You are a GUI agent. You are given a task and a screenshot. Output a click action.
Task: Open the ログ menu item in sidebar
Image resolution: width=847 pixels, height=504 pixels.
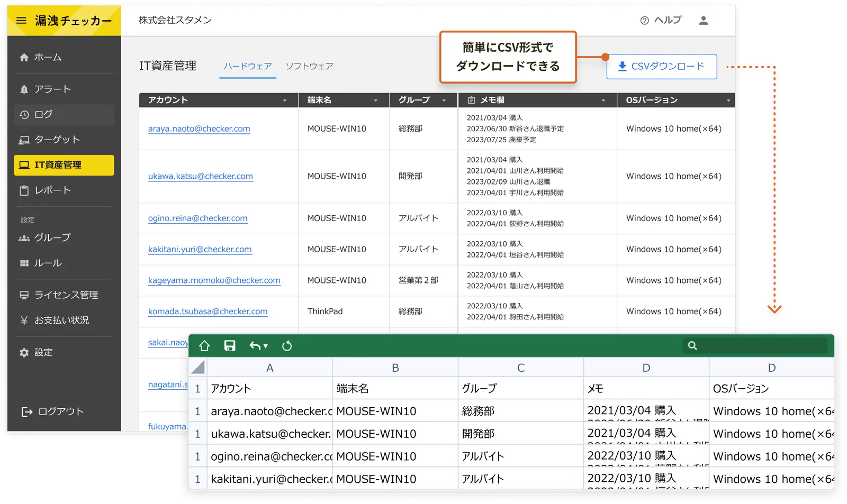[x=64, y=115]
